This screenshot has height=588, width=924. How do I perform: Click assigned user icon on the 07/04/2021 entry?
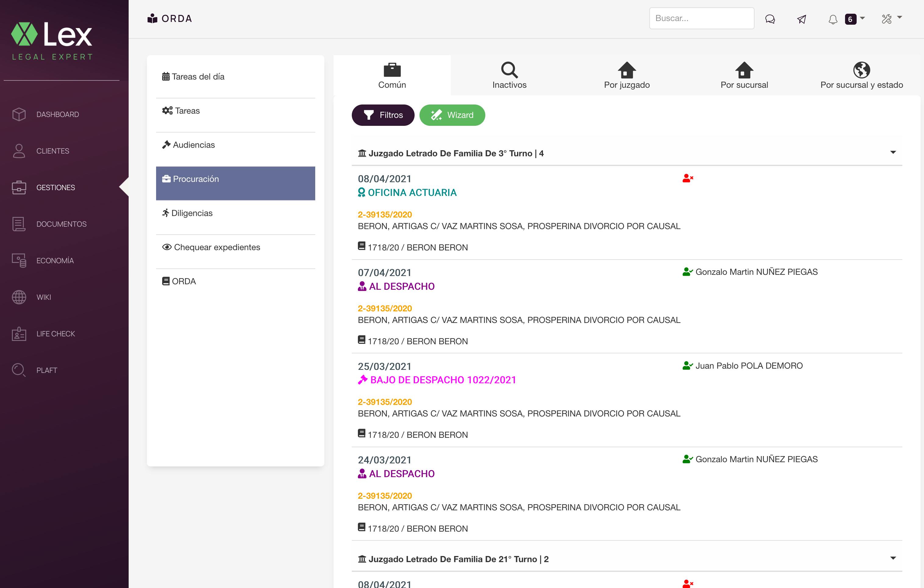click(688, 271)
